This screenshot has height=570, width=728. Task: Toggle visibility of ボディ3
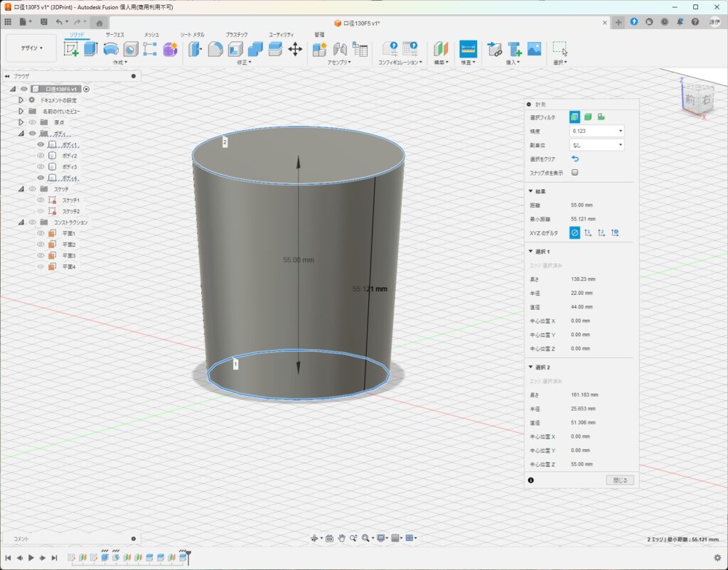(x=41, y=166)
